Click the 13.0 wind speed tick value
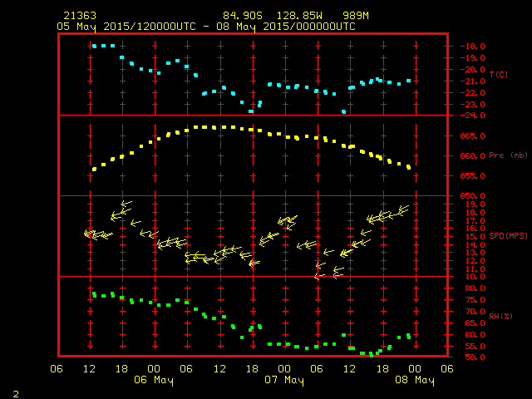 (x=475, y=253)
